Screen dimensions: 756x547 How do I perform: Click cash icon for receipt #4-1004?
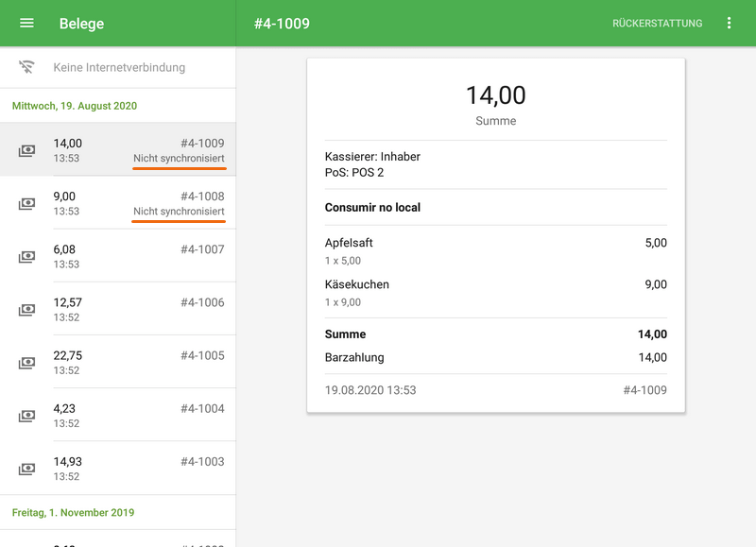pyautogui.click(x=26, y=416)
